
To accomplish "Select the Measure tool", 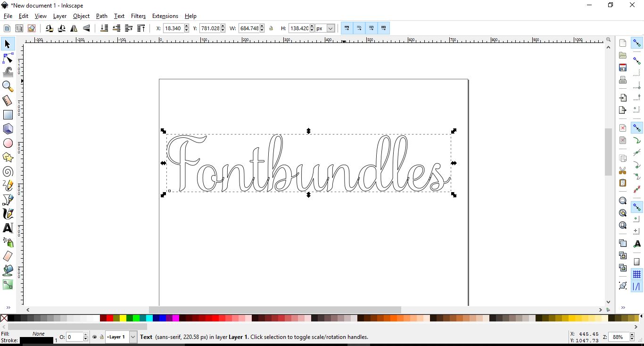I will (x=8, y=101).
